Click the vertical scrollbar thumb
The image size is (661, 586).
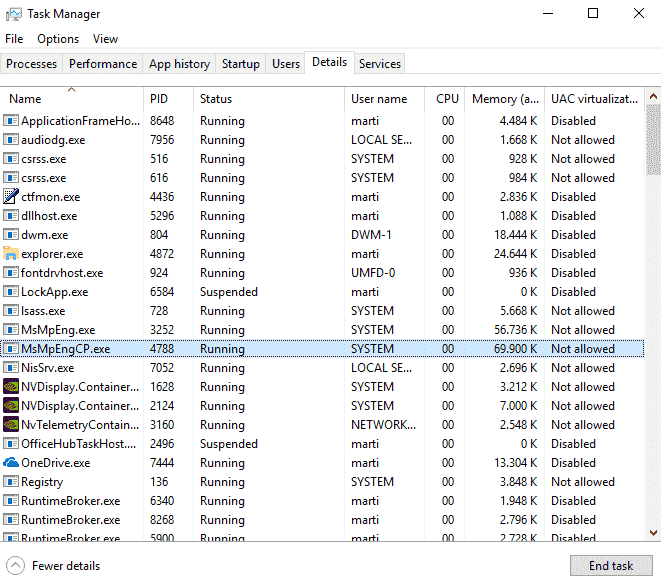[653, 140]
